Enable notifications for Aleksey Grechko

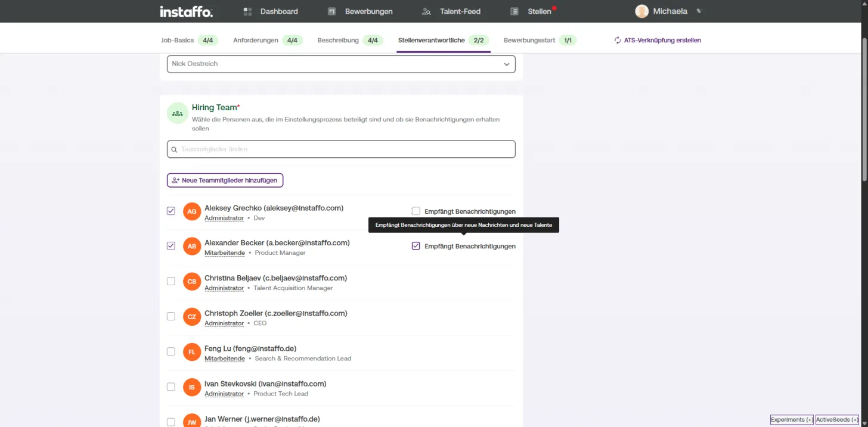tap(416, 211)
